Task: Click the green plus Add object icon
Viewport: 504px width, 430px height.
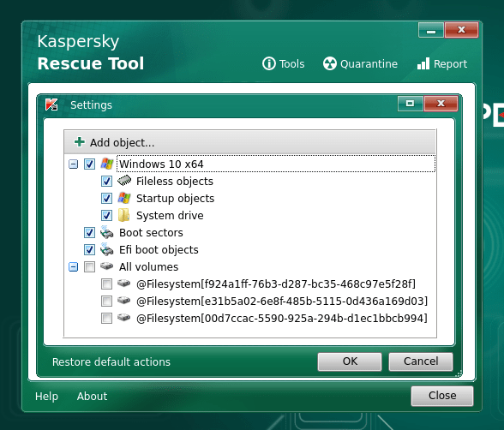Action: (x=80, y=142)
